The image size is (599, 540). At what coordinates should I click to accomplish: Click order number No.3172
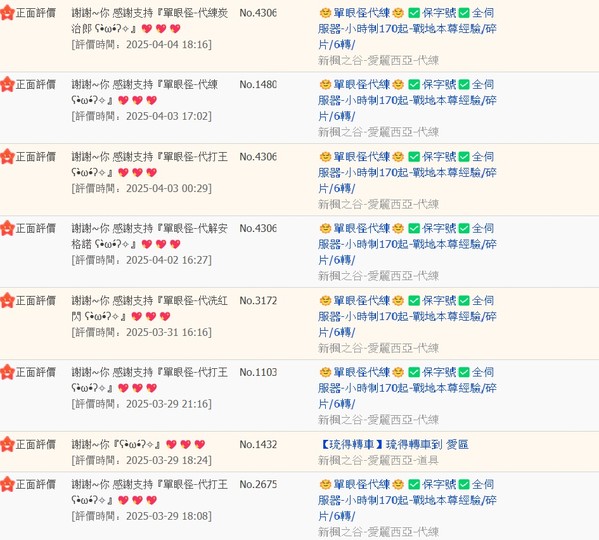pyautogui.click(x=258, y=301)
